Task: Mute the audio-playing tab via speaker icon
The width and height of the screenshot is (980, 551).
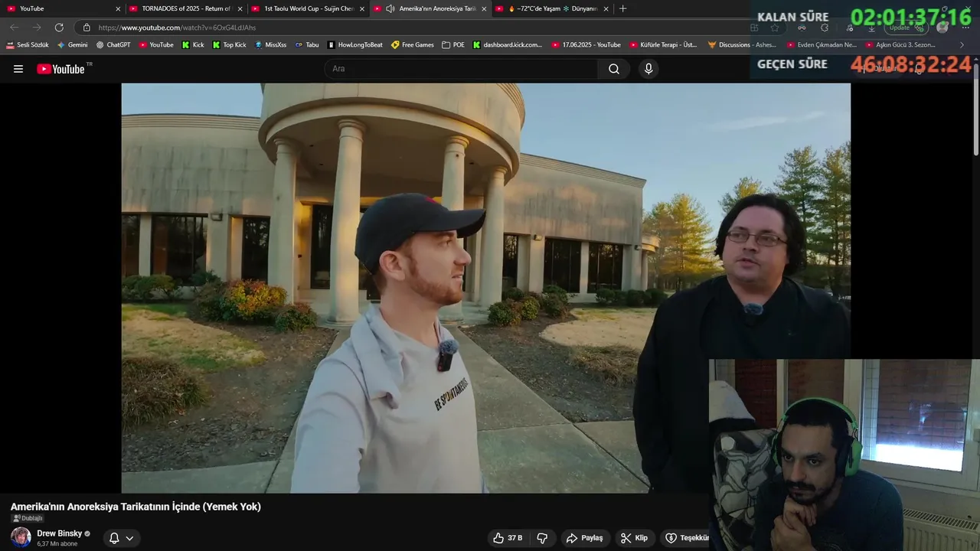Action: (x=390, y=8)
